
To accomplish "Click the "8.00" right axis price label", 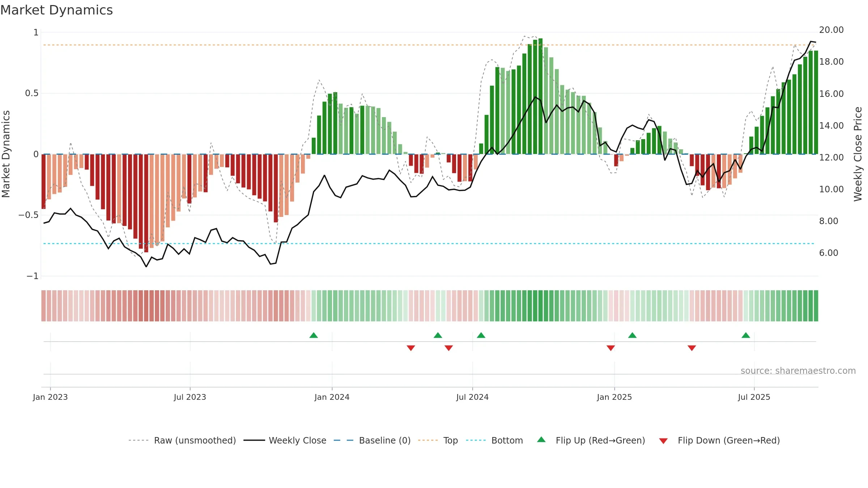I will click(829, 221).
